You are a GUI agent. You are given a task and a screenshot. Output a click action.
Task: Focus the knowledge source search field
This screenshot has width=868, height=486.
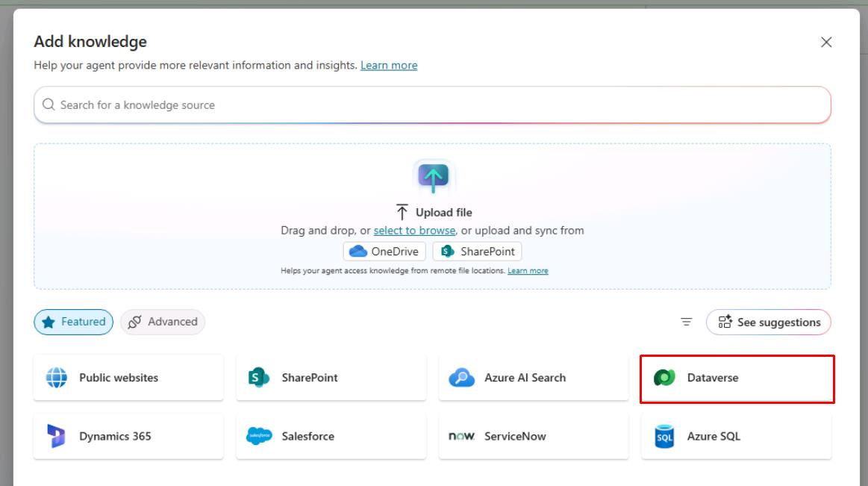pos(432,105)
